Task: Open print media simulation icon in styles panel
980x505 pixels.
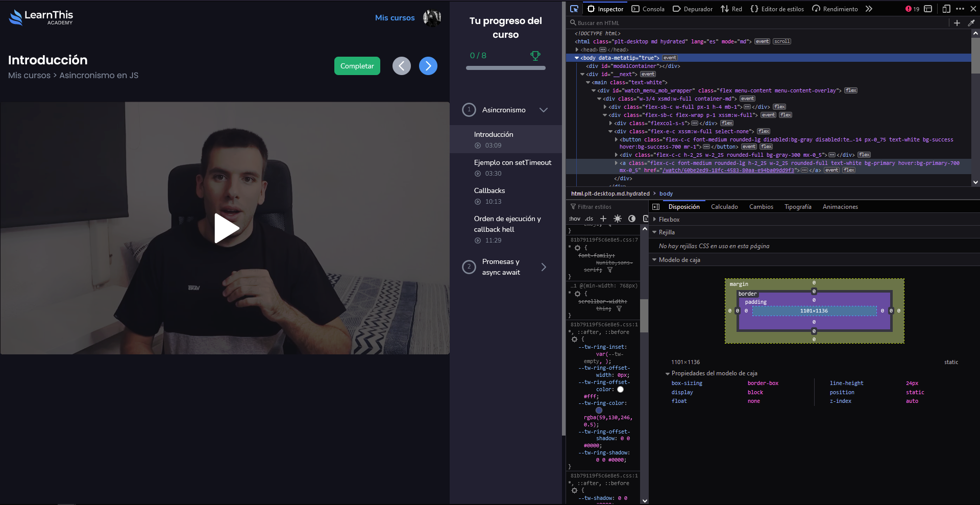Action: [x=646, y=219]
